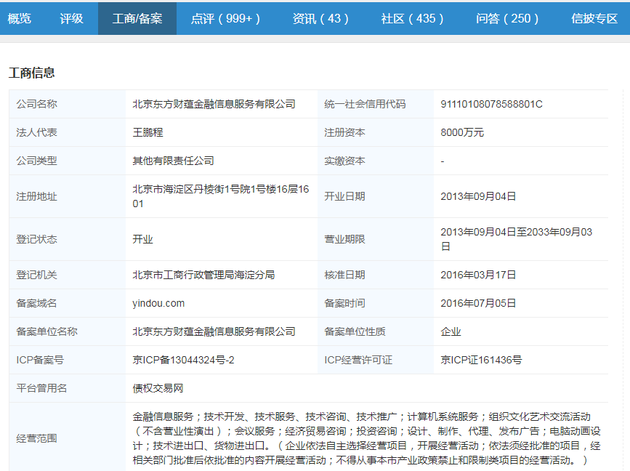Click the ICP经营许可证 label
630x471 pixels.
pos(358,360)
